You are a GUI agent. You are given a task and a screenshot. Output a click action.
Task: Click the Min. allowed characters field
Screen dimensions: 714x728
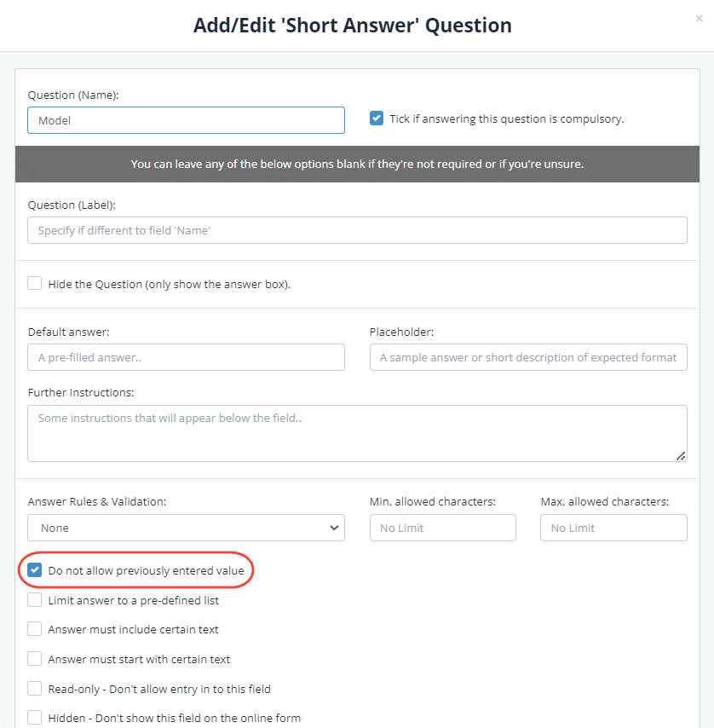[443, 528]
